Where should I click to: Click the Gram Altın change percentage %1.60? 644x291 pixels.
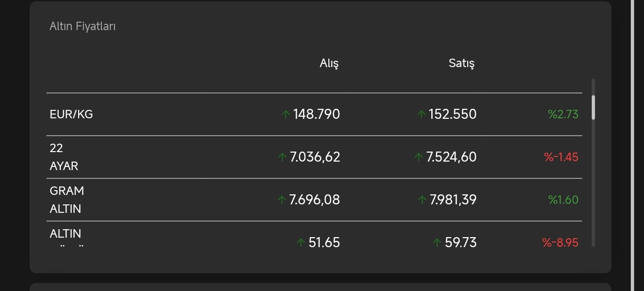563,200
